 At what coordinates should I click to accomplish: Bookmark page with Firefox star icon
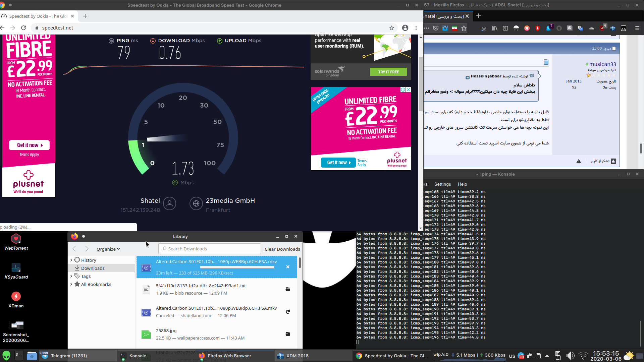tap(464, 28)
